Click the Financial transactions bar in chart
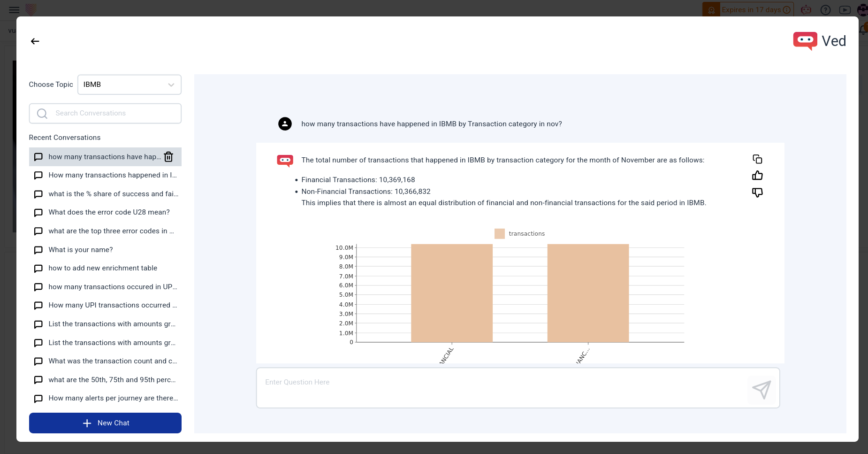This screenshot has width=868, height=454. (451, 293)
